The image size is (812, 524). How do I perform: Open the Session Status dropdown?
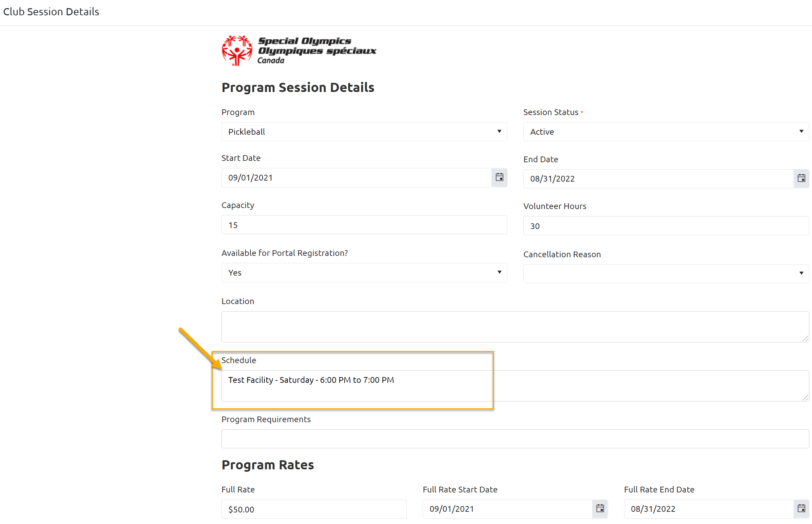pyautogui.click(x=666, y=132)
